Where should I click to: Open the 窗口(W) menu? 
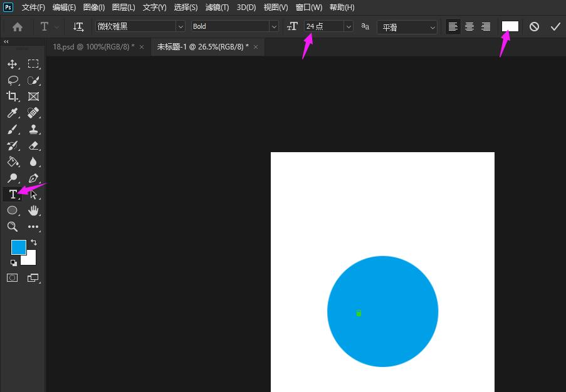click(x=308, y=8)
